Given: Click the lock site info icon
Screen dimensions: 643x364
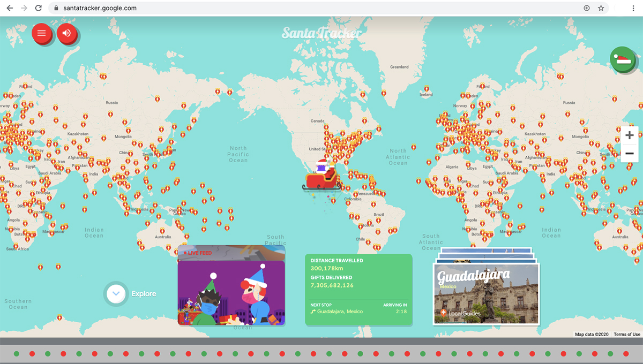Looking at the screenshot, I should [56, 8].
